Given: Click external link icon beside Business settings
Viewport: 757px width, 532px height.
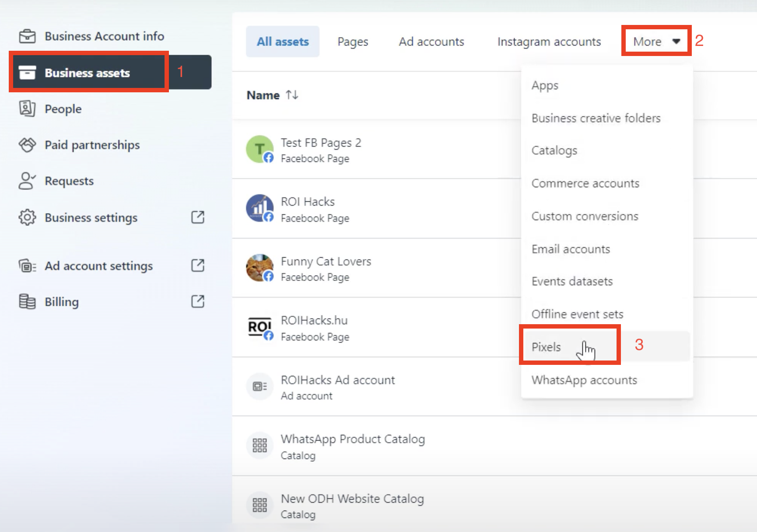Looking at the screenshot, I should coord(198,217).
